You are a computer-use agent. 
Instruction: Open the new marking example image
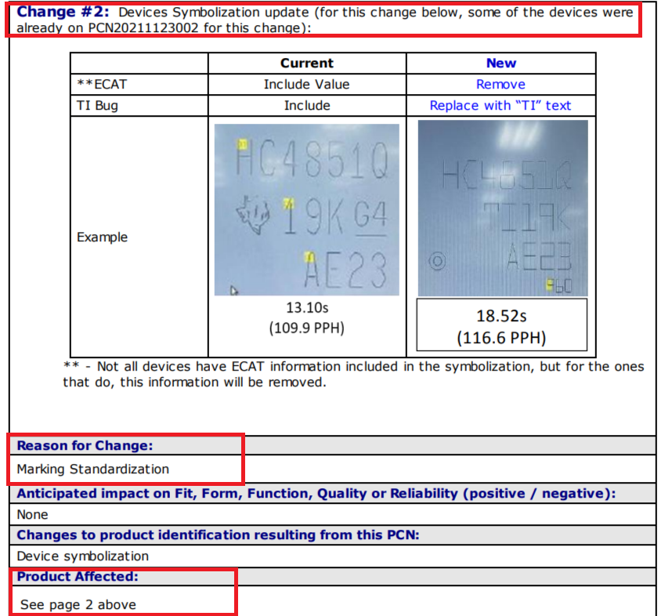[x=503, y=208]
